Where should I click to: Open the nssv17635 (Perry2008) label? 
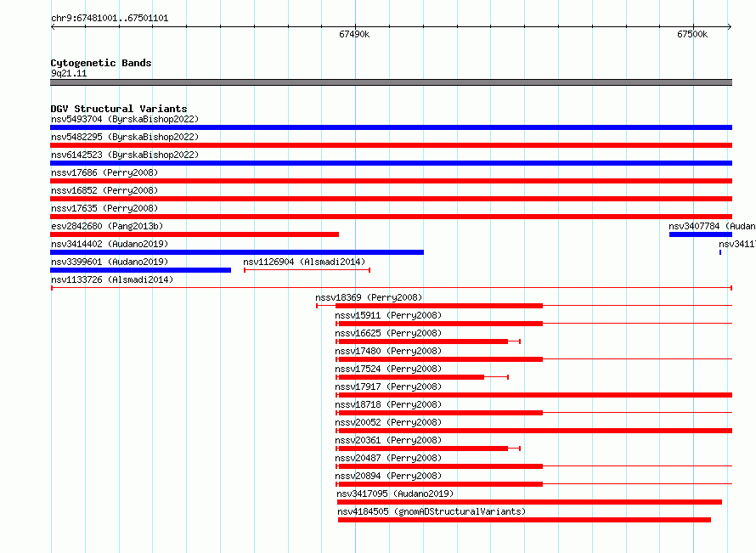point(104,208)
